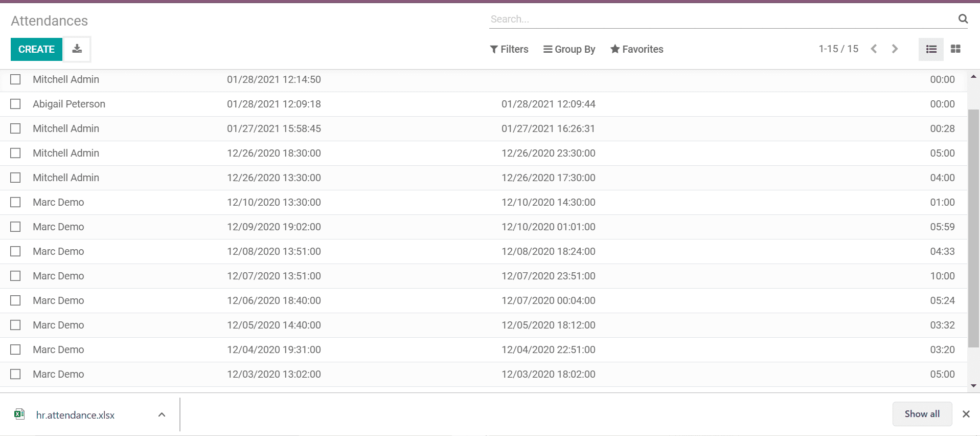The height and width of the screenshot is (436, 980).
Task: Click check-out 12/03/2020 18:02:00
Action: (x=549, y=374)
